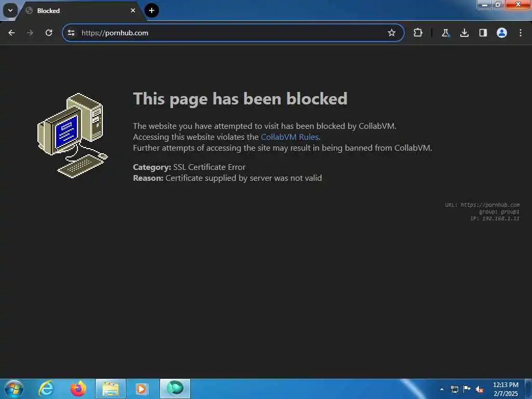Screen dimensions: 532x399
Task: Open Windows Media Player from taskbar
Action: click(x=141, y=389)
